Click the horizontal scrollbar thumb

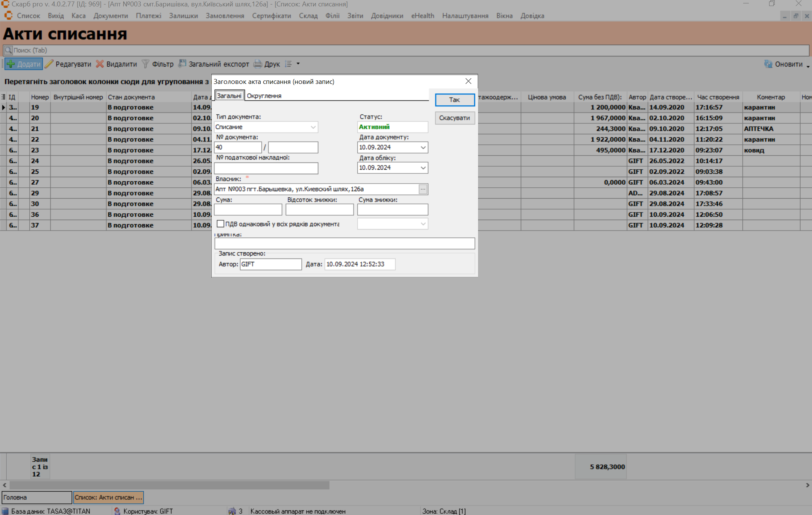click(x=169, y=485)
